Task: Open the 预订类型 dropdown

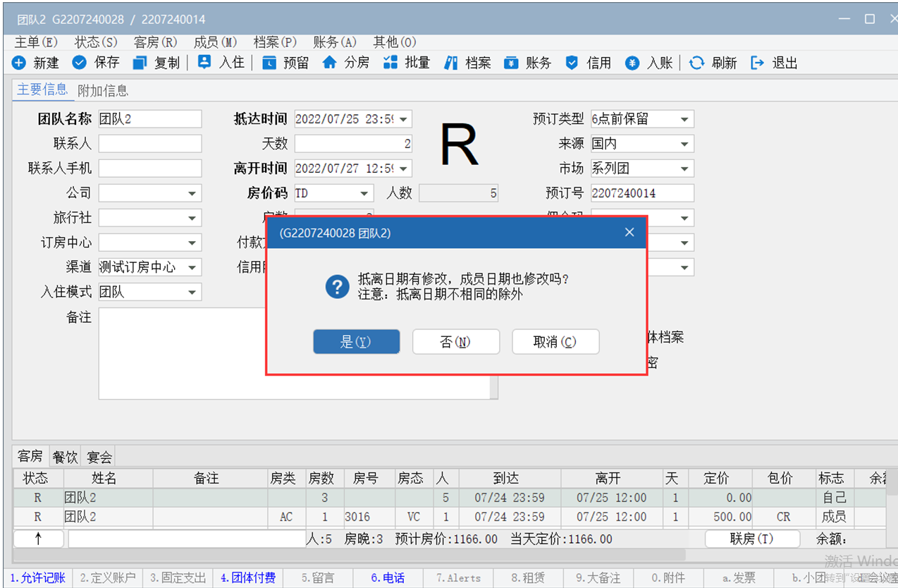Action: point(684,119)
